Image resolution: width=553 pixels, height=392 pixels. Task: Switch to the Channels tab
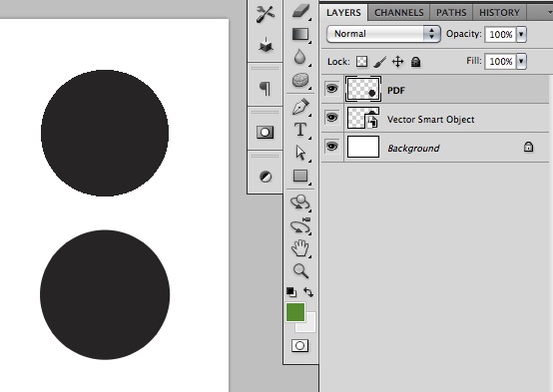point(399,13)
